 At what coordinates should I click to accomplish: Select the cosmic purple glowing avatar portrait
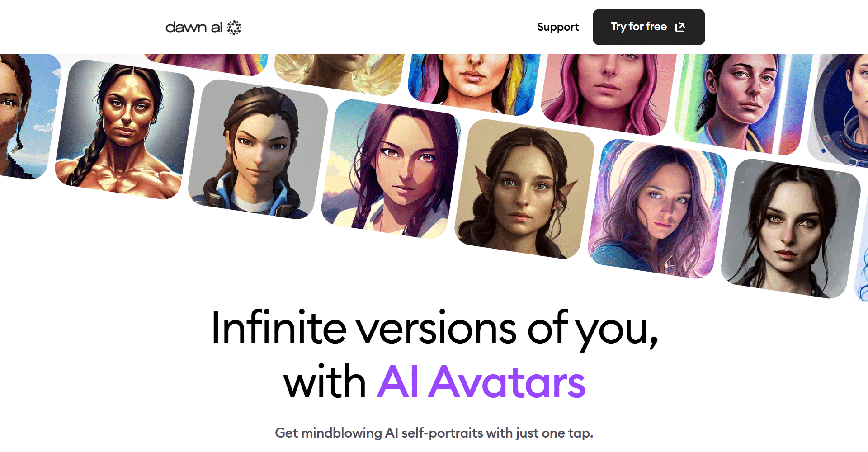[657, 209]
